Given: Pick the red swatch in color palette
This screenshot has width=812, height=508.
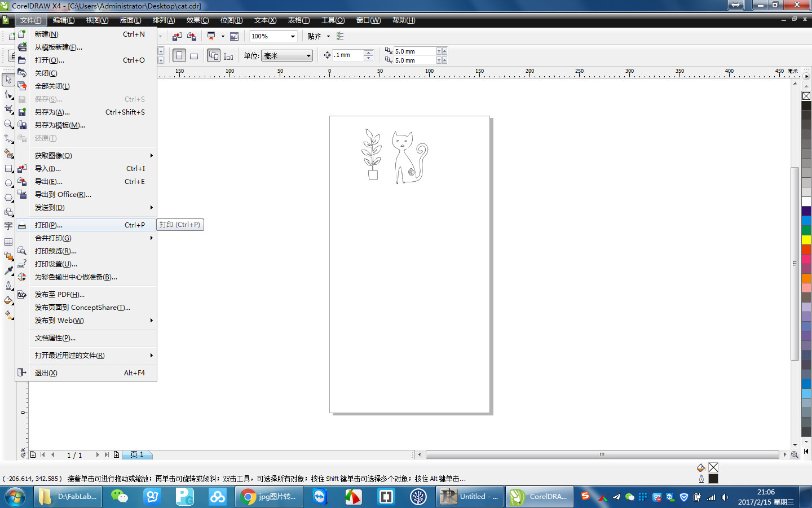Looking at the screenshot, I should click(x=806, y=249).
